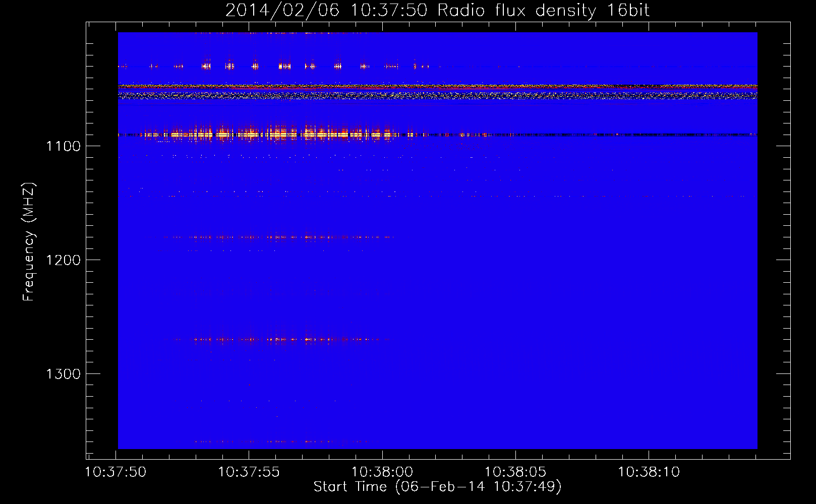Click the 10:38:00 time tick label
The height and width of the screenshot is (504, 816).
point(382,472)
